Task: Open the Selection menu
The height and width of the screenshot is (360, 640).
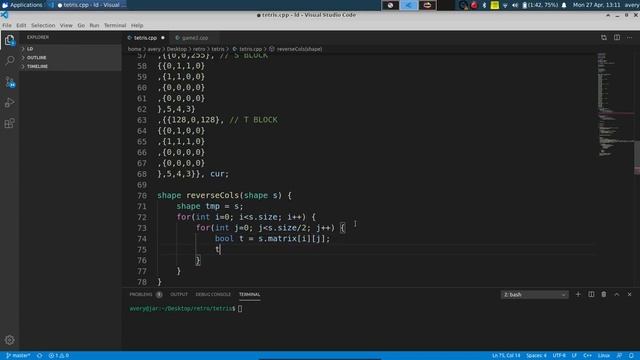Action: [43, 25]
